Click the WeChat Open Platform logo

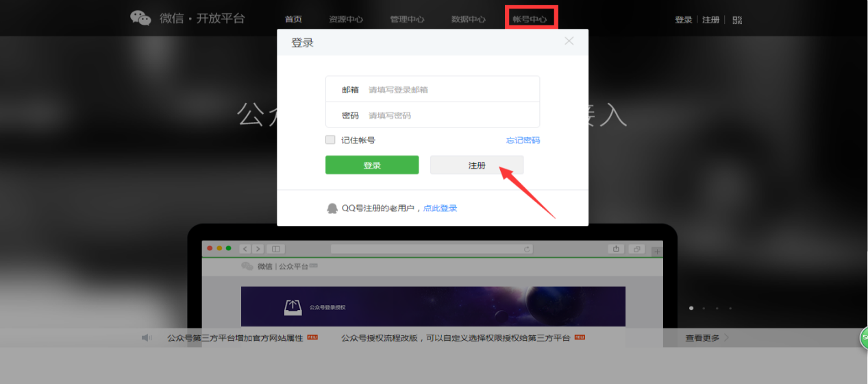pos(187,19)
